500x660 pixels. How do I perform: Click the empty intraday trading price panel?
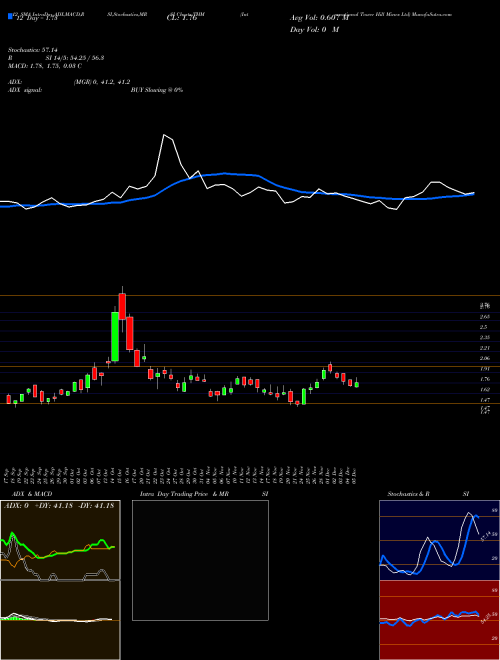pyautogui.click(x=200, y=560)
